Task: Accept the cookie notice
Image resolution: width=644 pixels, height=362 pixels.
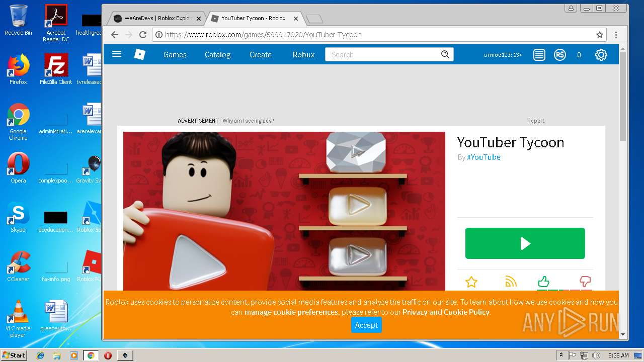Action: pyautogui.click(x=366, y=325)
